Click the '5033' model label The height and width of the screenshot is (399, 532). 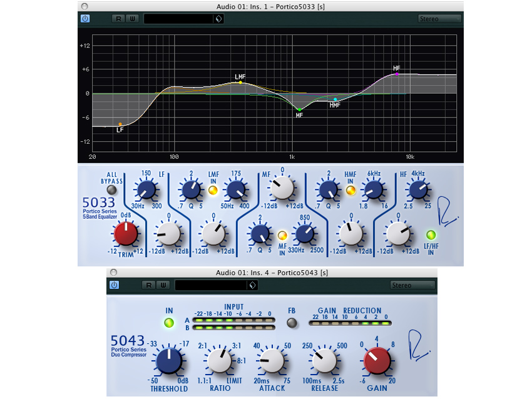99,203
